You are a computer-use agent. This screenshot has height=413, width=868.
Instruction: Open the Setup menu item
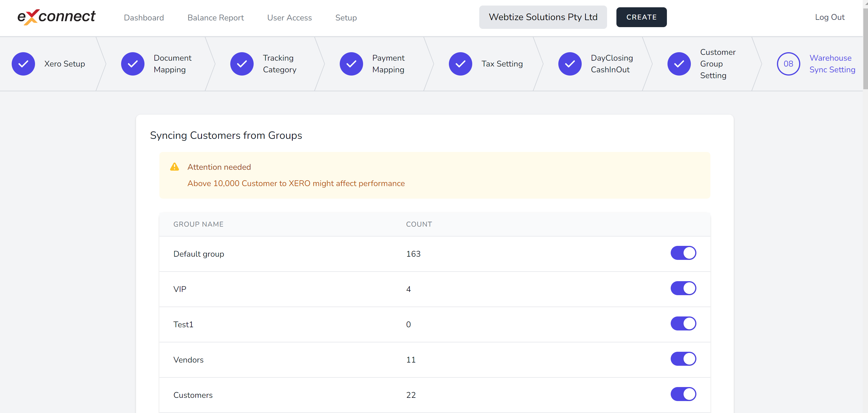click(346, 17)
